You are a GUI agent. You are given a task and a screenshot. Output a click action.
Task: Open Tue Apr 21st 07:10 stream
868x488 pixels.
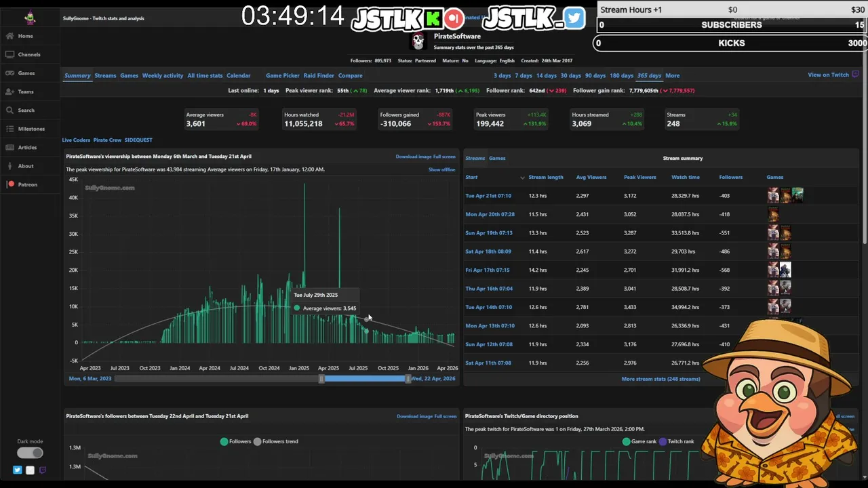point(488,196)
